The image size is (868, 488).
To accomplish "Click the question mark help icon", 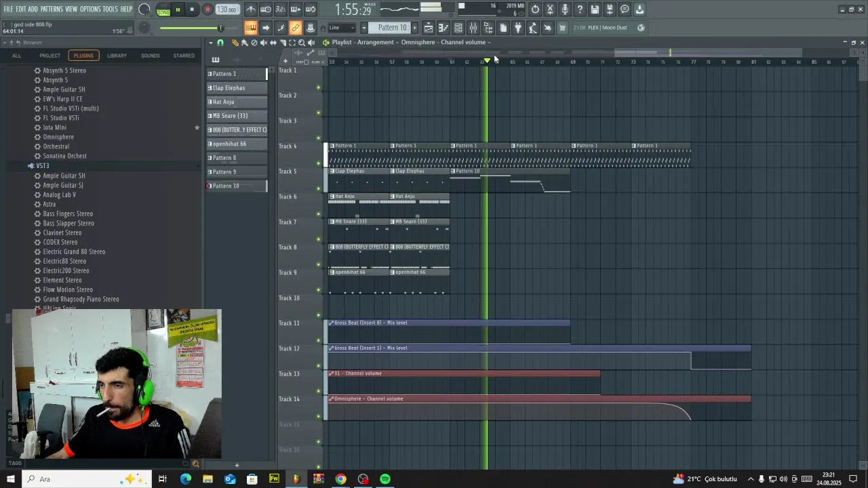I will click(x=580, y=9).
